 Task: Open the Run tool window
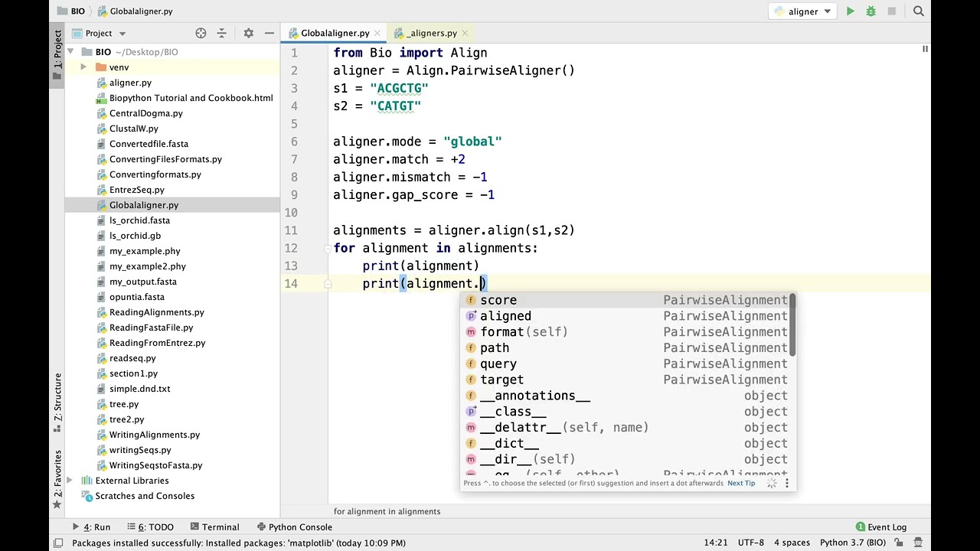92,527
